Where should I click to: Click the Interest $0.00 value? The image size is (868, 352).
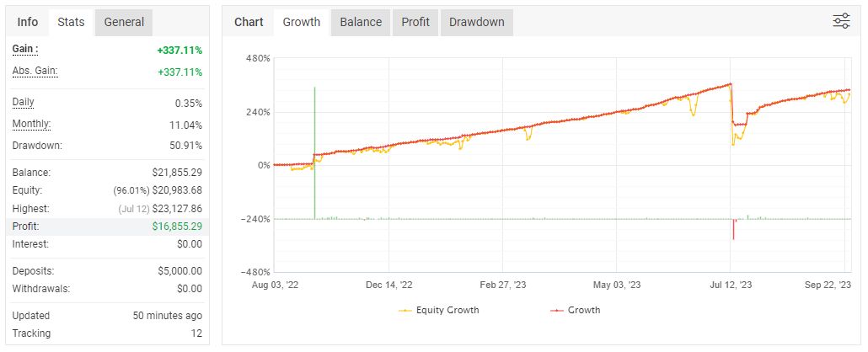pos(190,244)
